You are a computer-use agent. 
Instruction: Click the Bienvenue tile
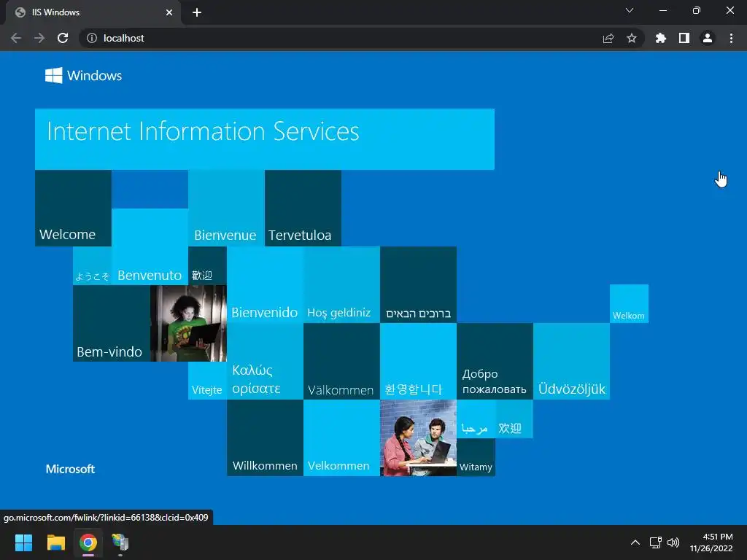coord(226,208)
